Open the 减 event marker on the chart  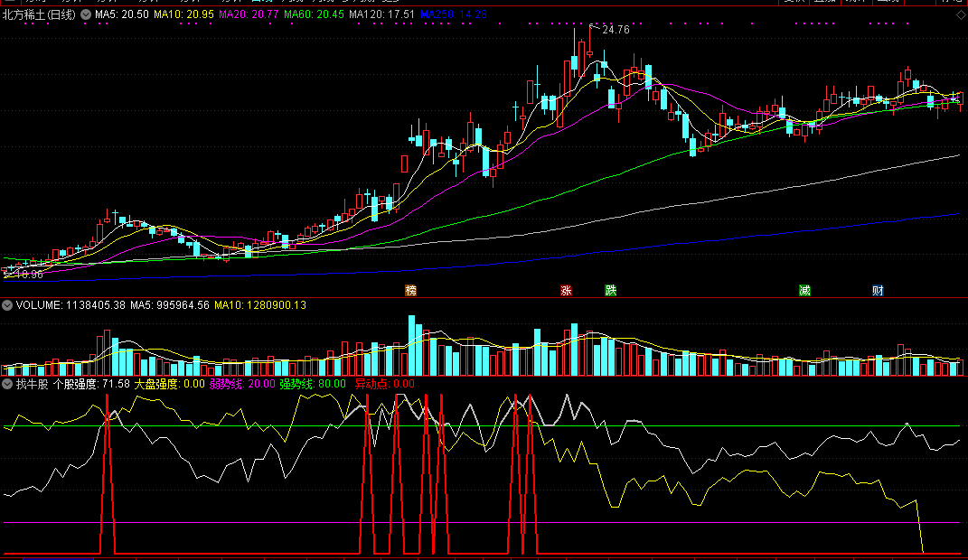(x=804, y=291)
